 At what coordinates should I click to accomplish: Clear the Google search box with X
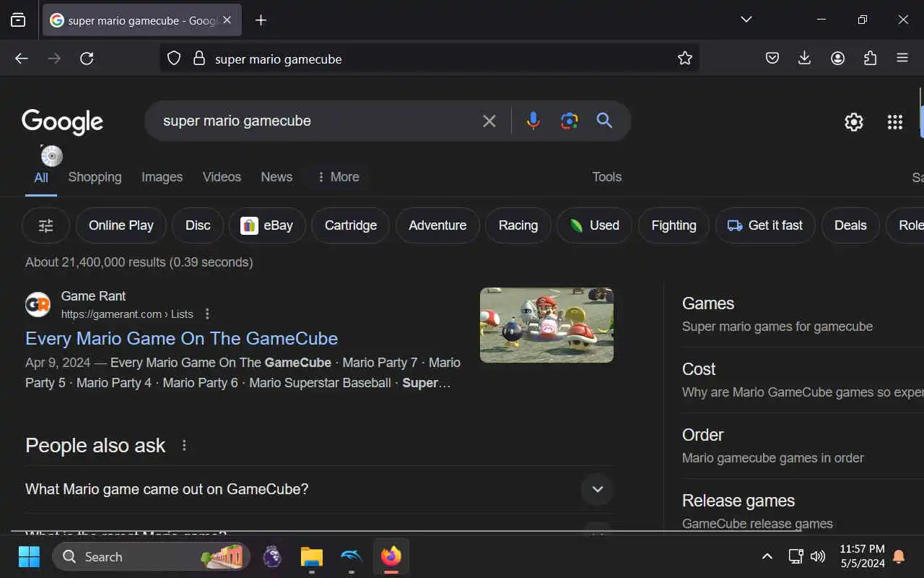489,121
